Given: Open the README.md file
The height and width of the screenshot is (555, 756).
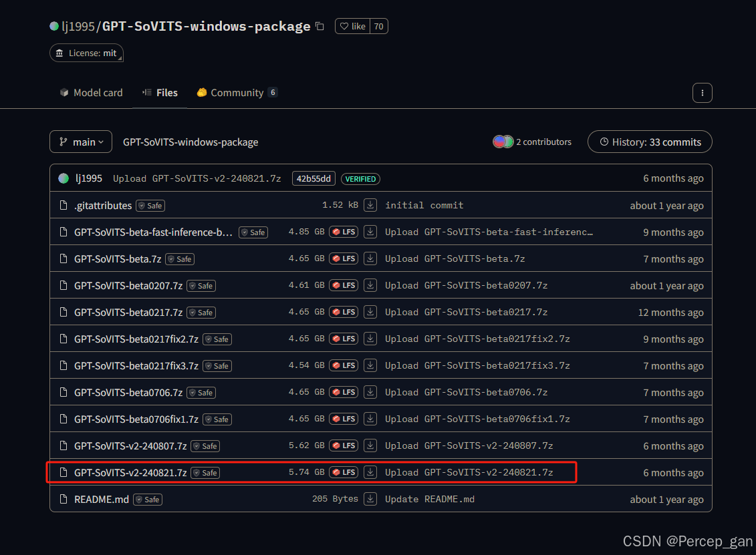Looking at the screenshot, I should click(x=102, y=500).
